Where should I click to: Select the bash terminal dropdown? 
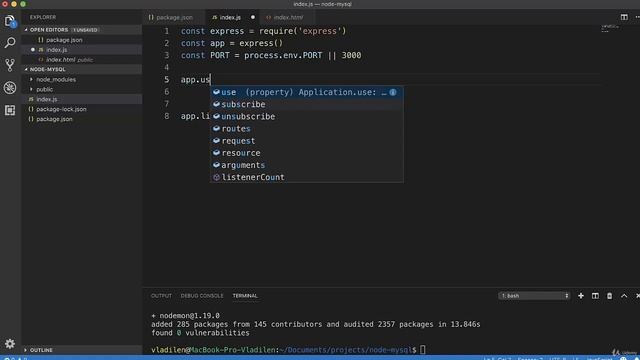(x=534, y=296)
